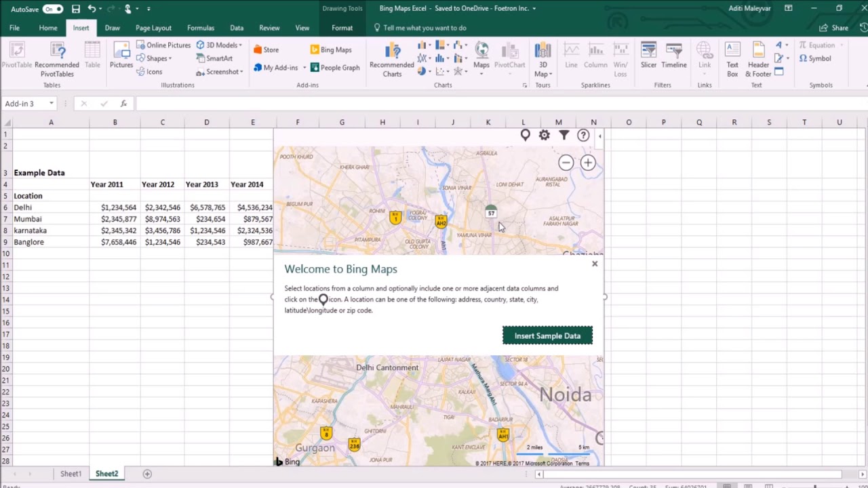Screen dimensions: 868x488
Task: Insert a PivotTable
Action: pos(17,56)
